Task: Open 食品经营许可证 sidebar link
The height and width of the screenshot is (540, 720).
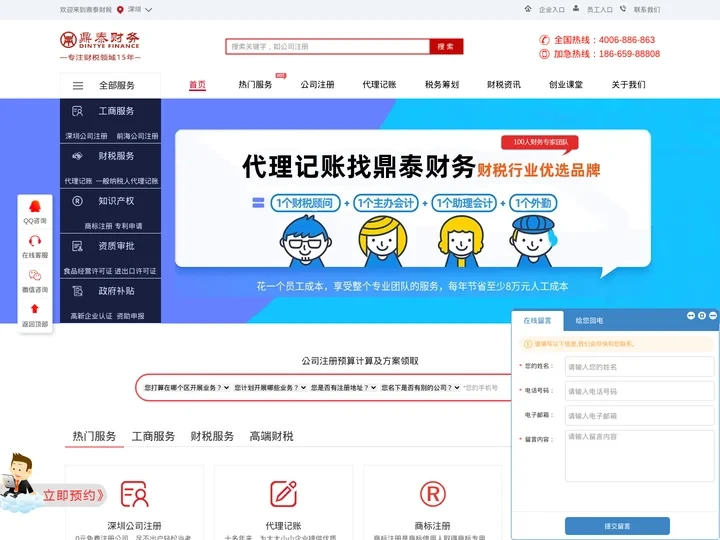Action: [x=88, y=271]
